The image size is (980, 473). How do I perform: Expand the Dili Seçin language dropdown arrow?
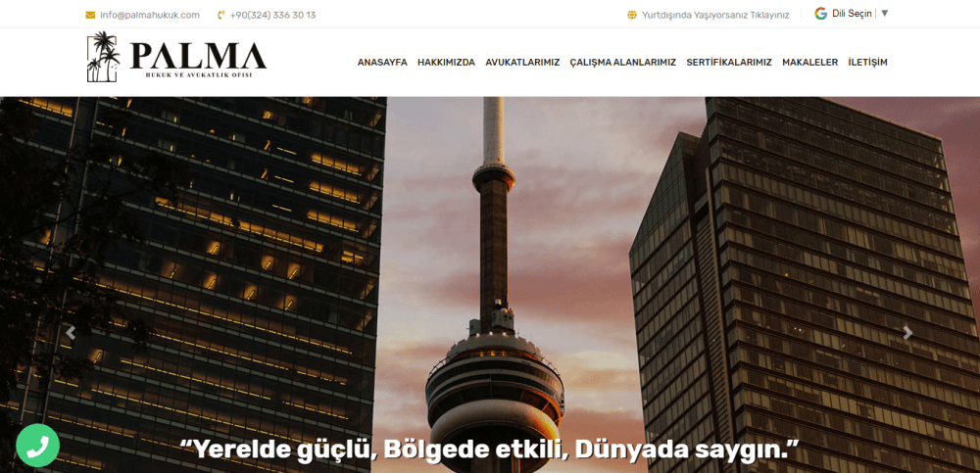(884, 13)
